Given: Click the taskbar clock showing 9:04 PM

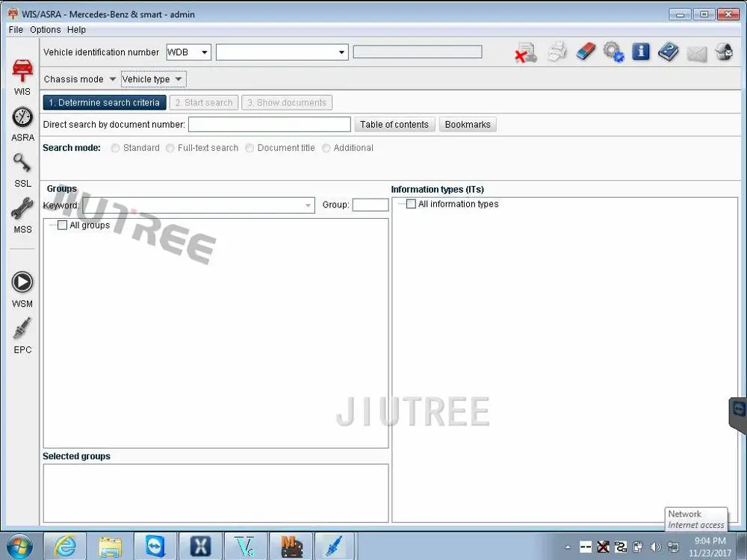Looking at the screenshot, I should tap(710, 547).
